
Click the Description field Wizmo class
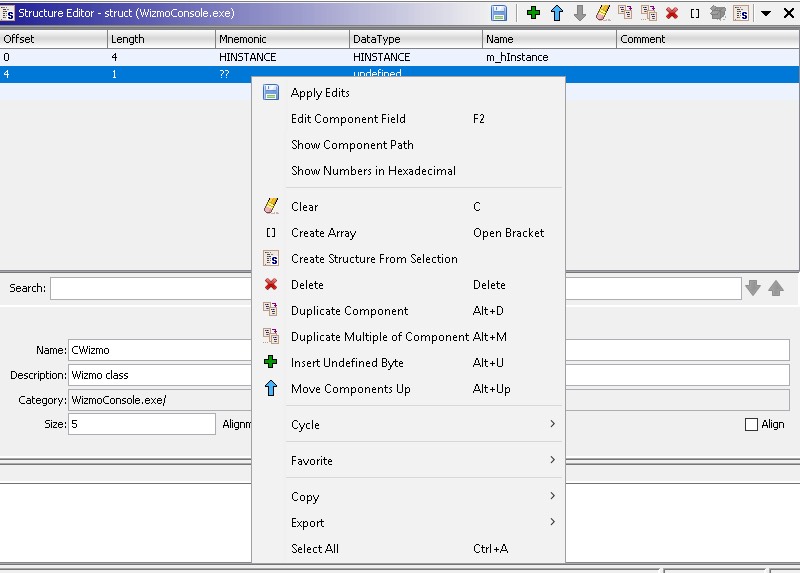tap(429, 375)
